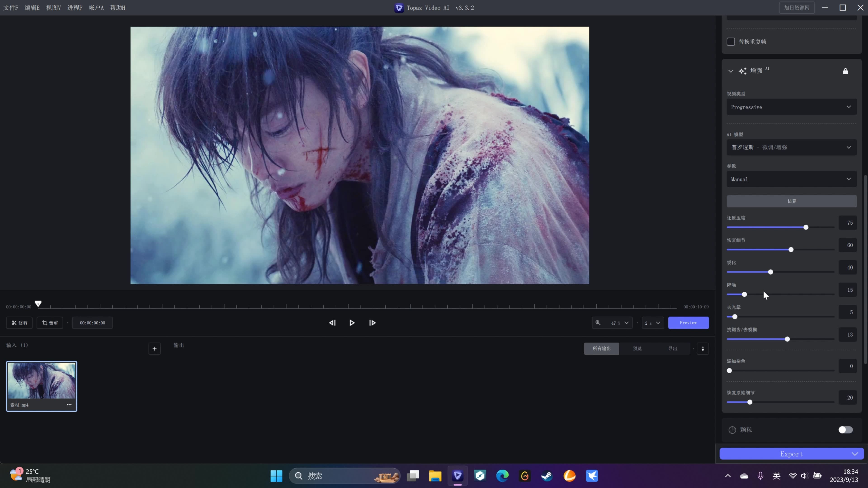This screenshot has height=488, width=868.
Task: Click the 还原压缩 slider handle
Action: [x=806, y=227]
